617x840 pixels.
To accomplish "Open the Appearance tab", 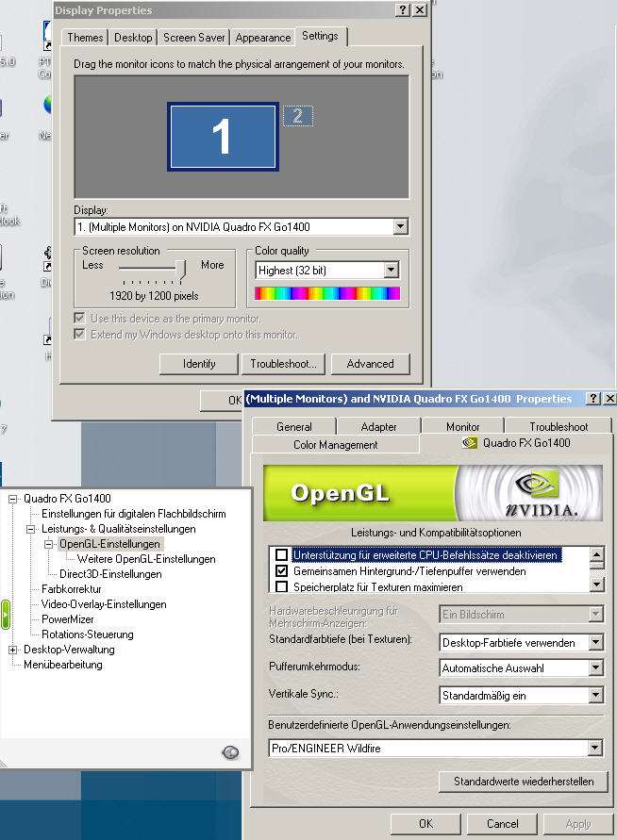I will [263, 38].
